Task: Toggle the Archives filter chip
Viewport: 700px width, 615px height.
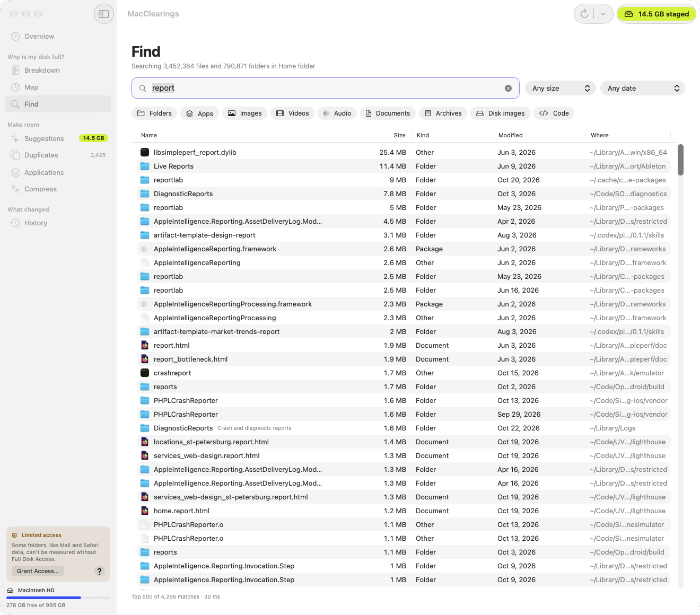Action: (443, 113)
